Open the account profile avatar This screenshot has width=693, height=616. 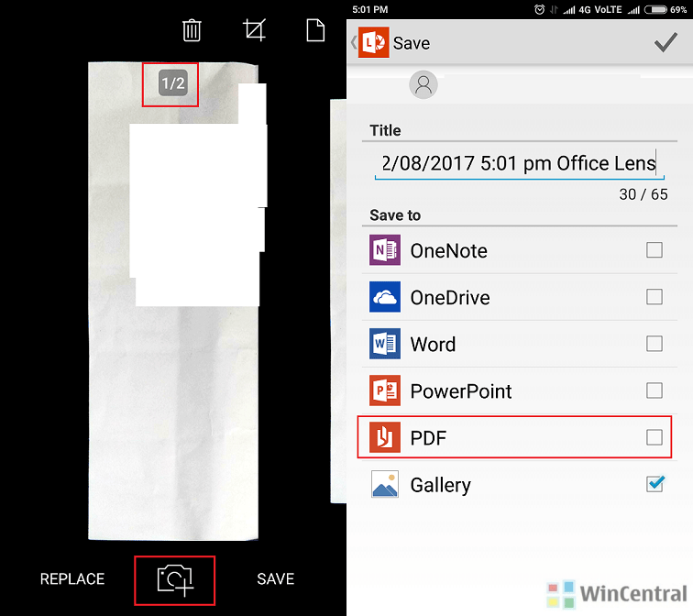click(423, 84)
